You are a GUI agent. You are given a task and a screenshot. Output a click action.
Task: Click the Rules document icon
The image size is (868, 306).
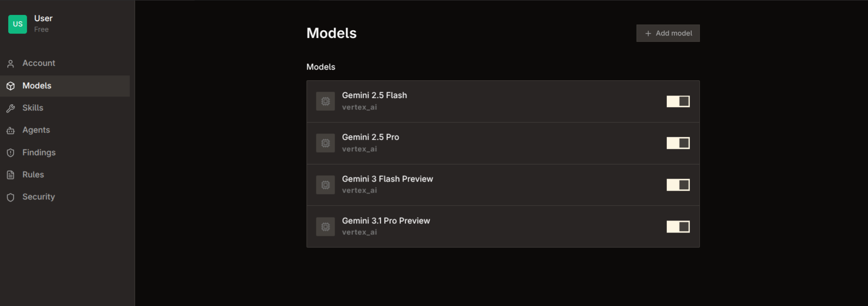click(11, 174)
